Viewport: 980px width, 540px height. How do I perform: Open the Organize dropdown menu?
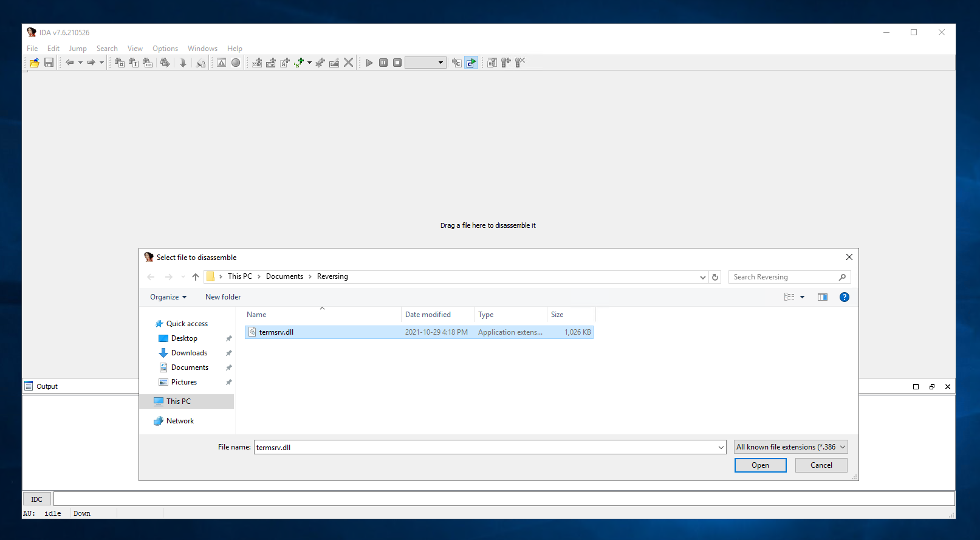tap(168, 297)
